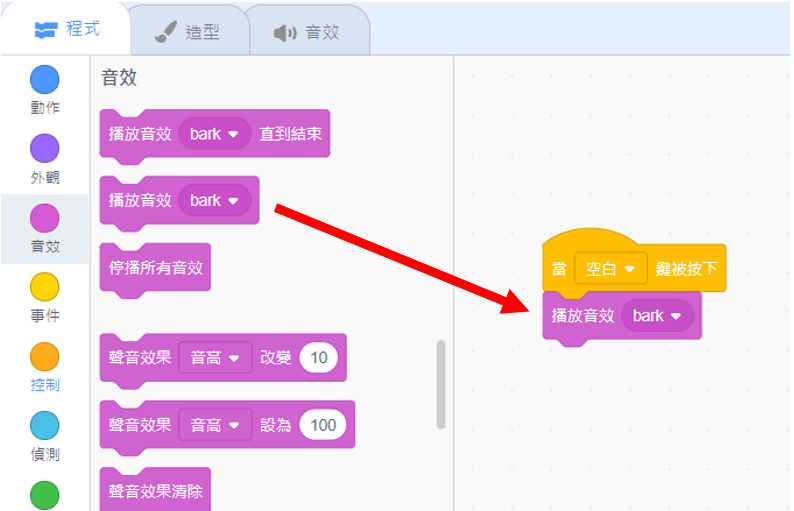Viewport: 794px width, 511px height.
Task: Click the 動作 category label
Action: tap(45, 108)
